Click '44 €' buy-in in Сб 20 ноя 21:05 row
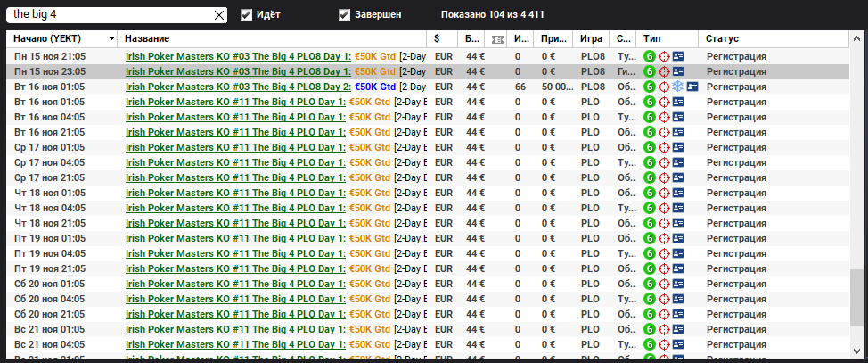The width and height of the screenshot is (868, 363). (475, 314)
